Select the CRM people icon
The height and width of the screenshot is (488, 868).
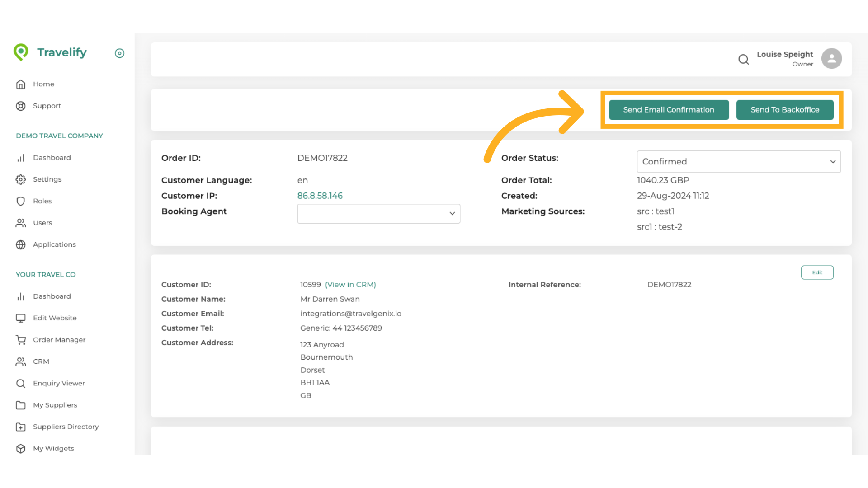[x=21, y=361]
